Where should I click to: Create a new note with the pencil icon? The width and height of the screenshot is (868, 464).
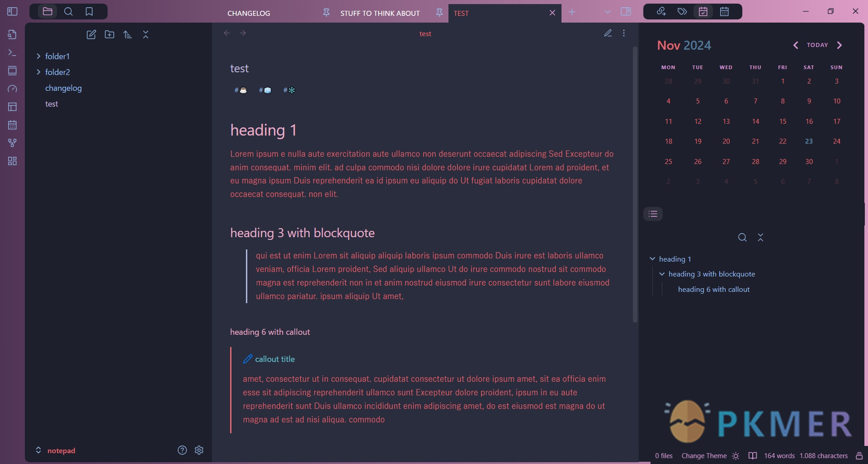[91, 34]
